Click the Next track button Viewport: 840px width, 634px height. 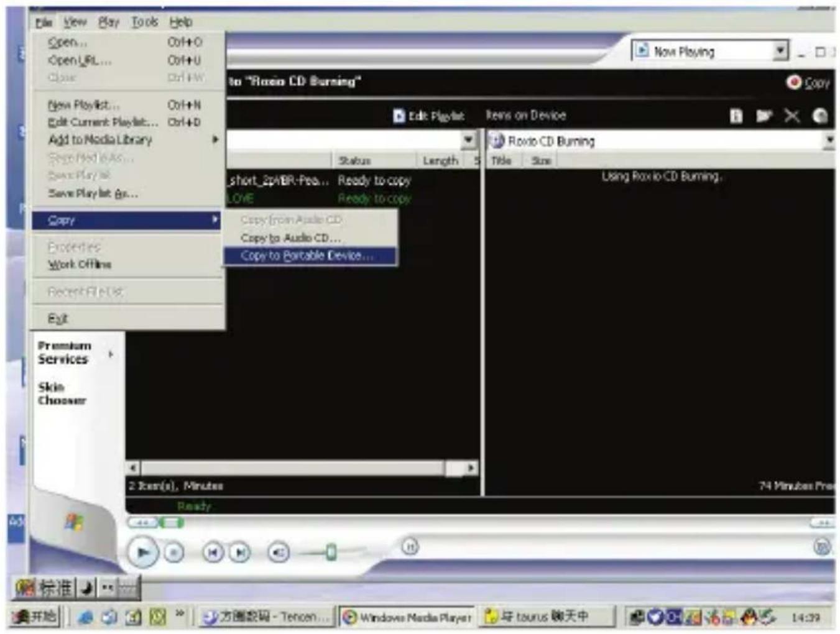240,552
